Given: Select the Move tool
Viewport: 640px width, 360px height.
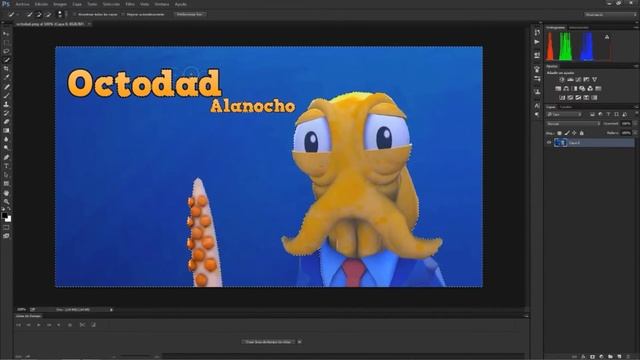Looking at the screenshot, I should [x=6, y=33].
